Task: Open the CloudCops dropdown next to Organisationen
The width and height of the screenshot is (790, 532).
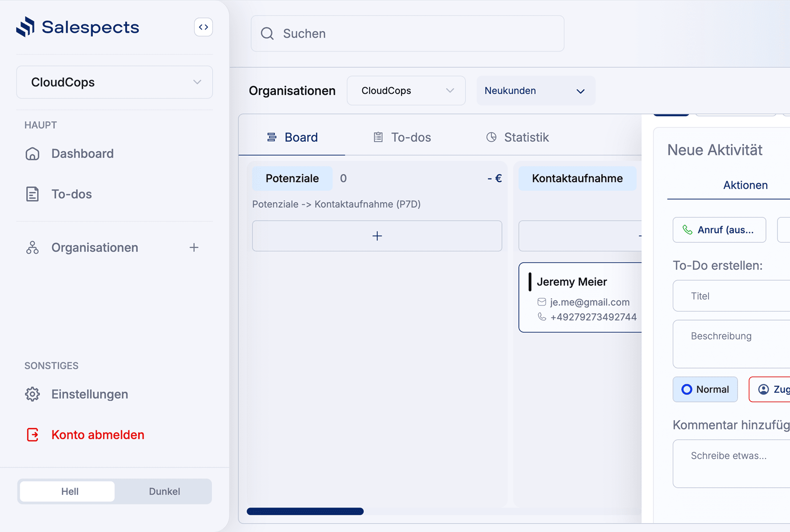Action: pos(406,90)
